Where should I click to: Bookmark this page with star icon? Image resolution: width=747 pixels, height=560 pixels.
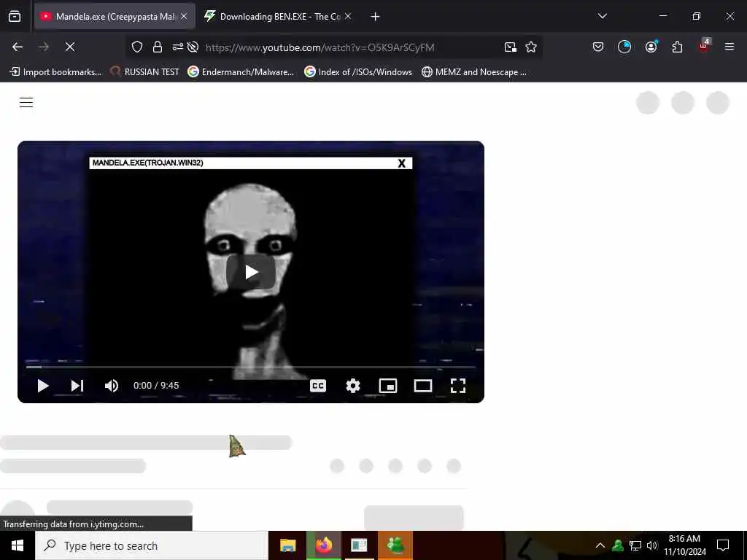click(531, 47)
